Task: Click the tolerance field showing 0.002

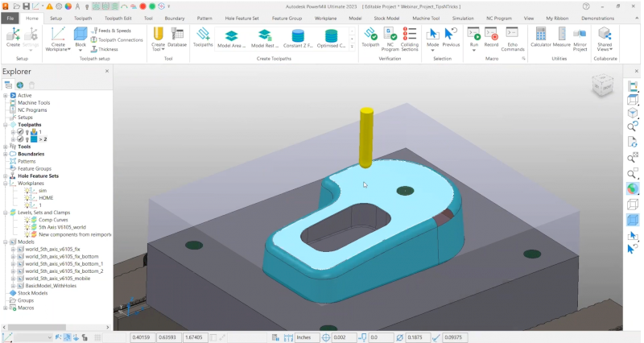Action: point(339,337)
